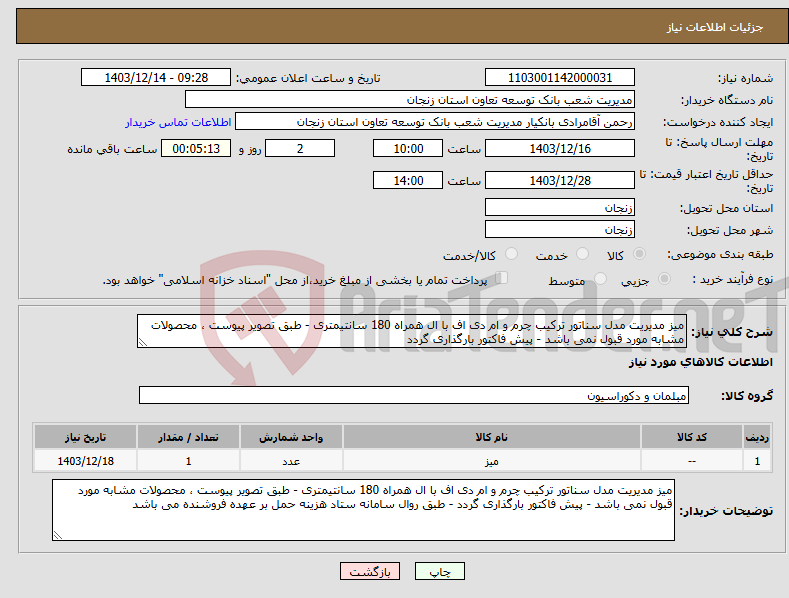
Task: Click the resize grip of the توضیحات خریدار textarea
Action: click(x=58, y=535)
